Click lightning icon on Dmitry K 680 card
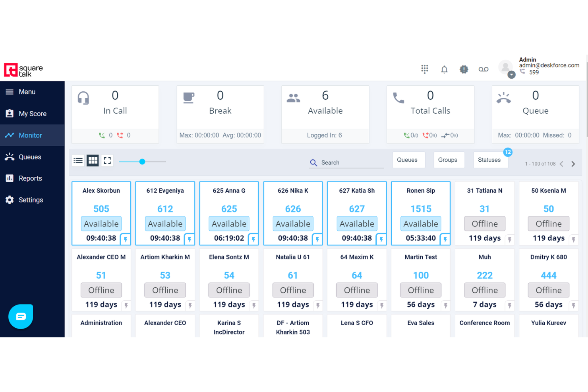This screenshot has height=392, width=588. coord(574,305)
